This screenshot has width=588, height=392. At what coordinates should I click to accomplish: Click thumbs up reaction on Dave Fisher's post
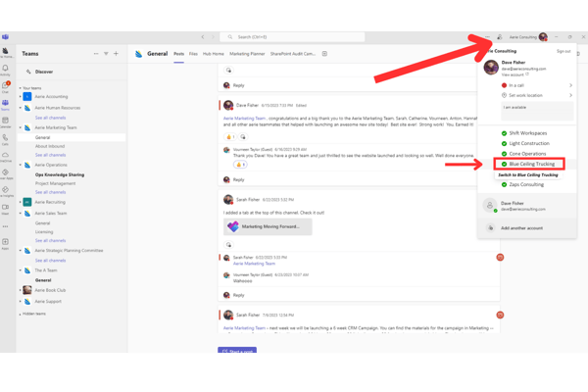tap(230, 136)
